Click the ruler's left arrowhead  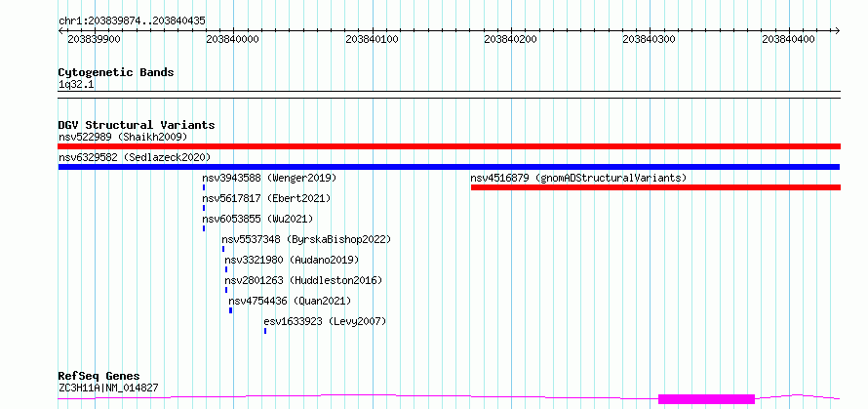tap(61, 31)
